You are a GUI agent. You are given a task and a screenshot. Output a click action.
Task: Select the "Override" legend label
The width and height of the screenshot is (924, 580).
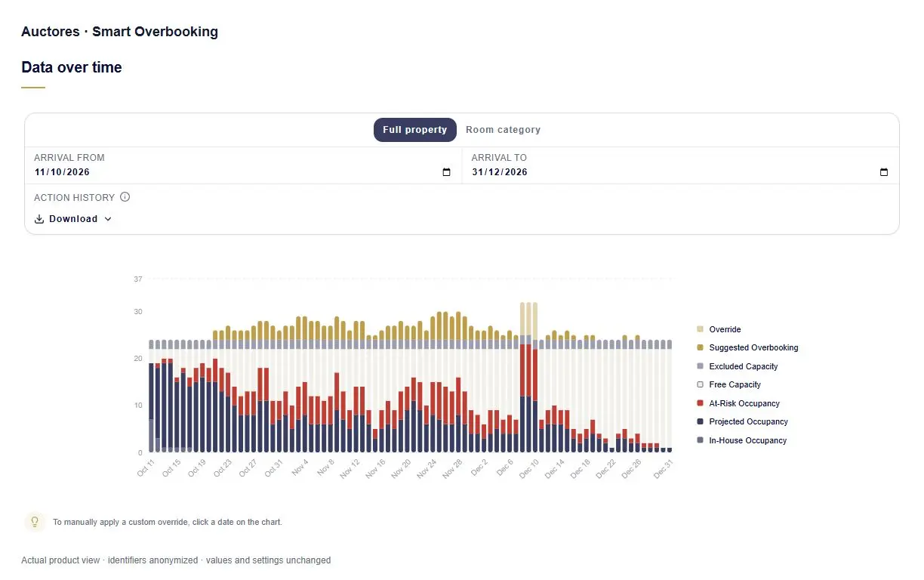click(725, 329)
